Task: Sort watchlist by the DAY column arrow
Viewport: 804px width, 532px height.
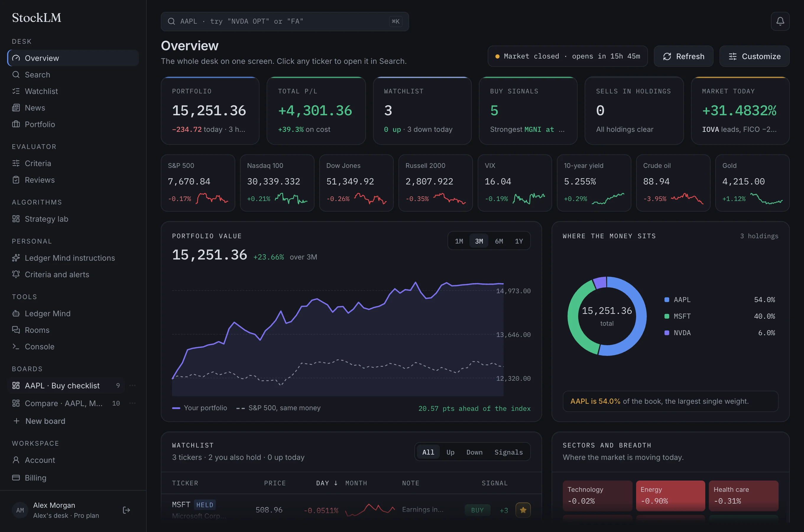Action: (x=335, y=483)
